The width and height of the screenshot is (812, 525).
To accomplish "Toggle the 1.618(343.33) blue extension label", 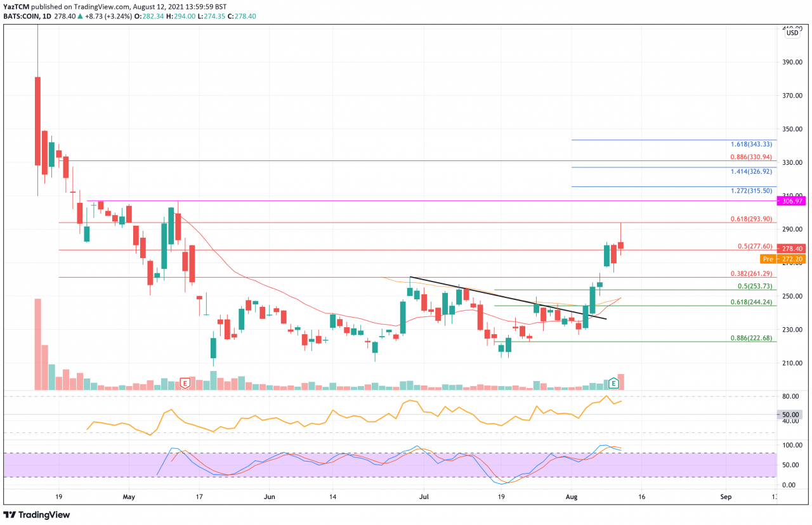I will click(x=750, y=145).
